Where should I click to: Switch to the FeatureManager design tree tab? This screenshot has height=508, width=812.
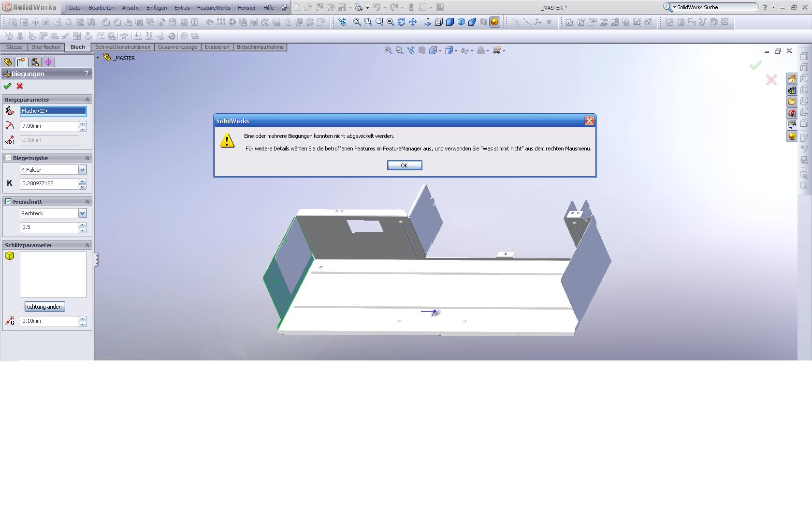tap(8, 62)
